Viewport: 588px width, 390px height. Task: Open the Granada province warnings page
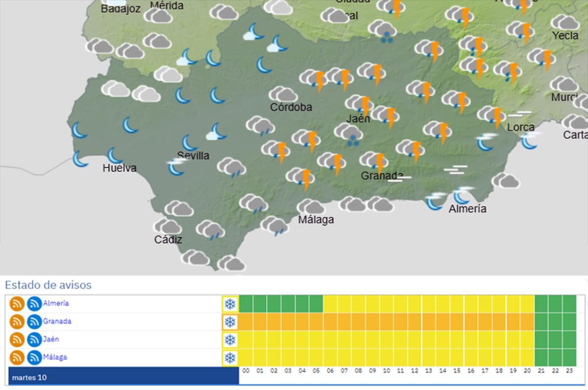[x=57, y=321]
